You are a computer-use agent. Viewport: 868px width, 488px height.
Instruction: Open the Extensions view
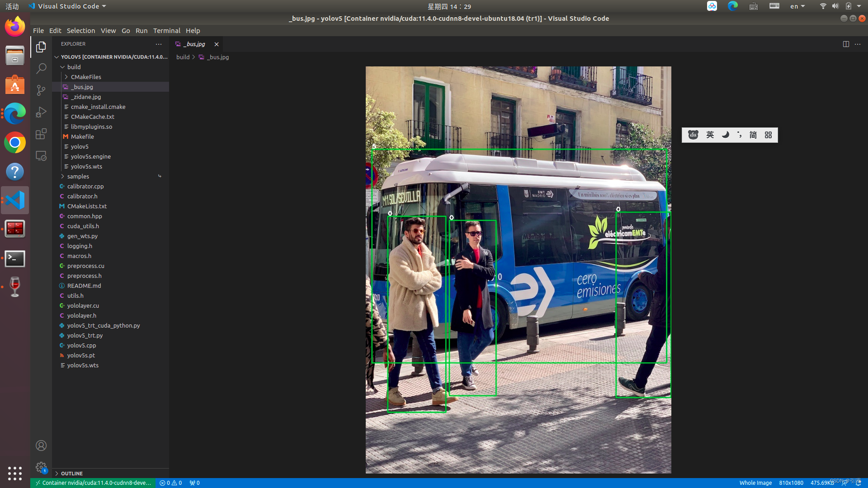pos(41,134)
